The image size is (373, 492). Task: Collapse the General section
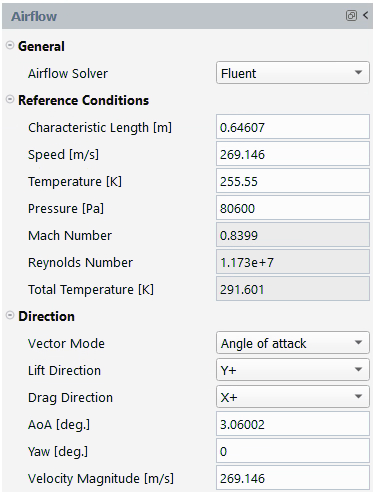pyautogui.click(x=10, y=45)
